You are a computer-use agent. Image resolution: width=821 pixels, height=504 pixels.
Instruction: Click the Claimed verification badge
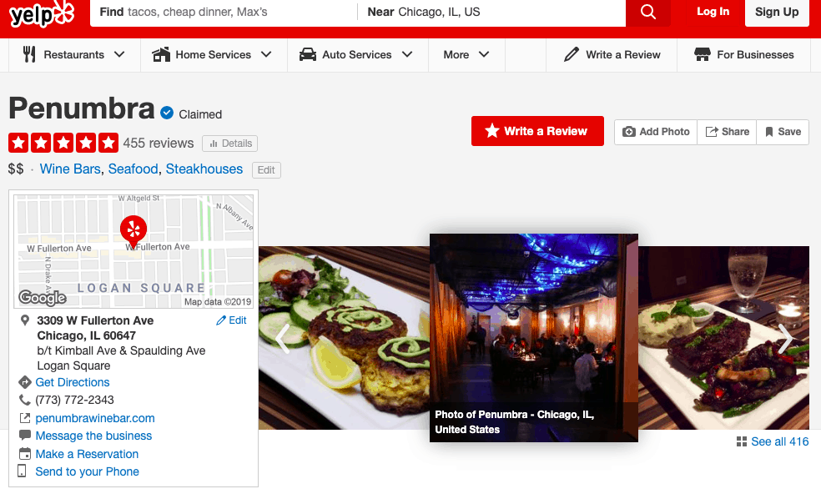click(166, 113)
